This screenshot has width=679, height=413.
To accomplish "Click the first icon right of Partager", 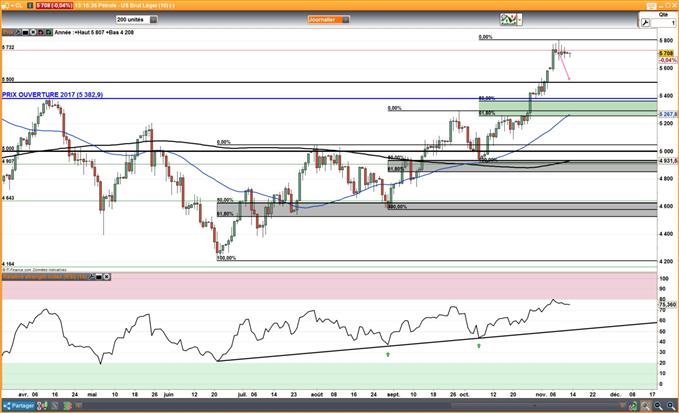I will click(42, 406).
